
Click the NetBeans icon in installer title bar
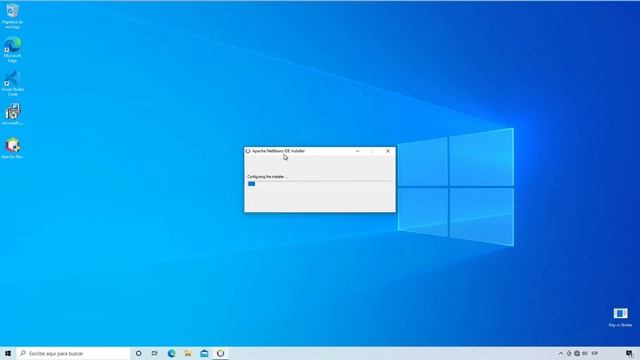click(248, 151)
